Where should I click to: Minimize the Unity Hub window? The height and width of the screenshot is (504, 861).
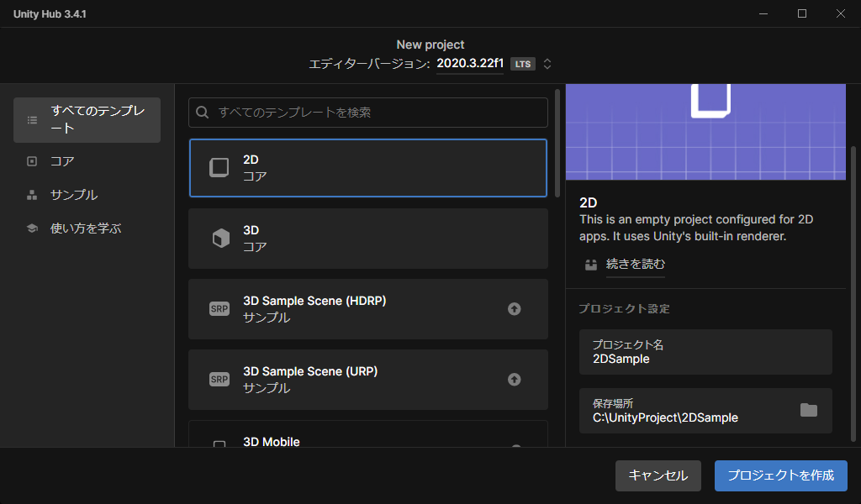pos(763,13)
